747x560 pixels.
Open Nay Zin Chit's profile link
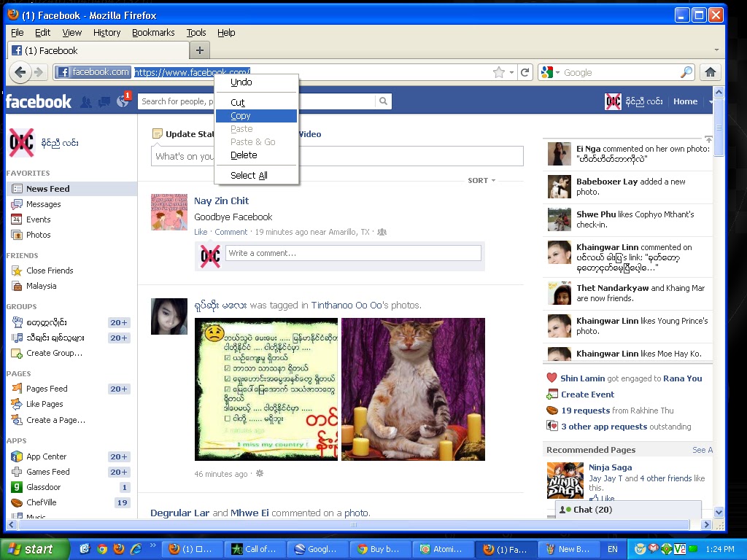[221, 201]
